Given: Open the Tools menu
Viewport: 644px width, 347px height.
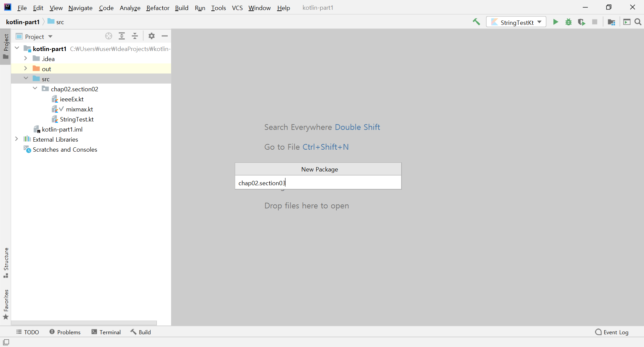Looking at the screenshot, I should pos(219,8).
